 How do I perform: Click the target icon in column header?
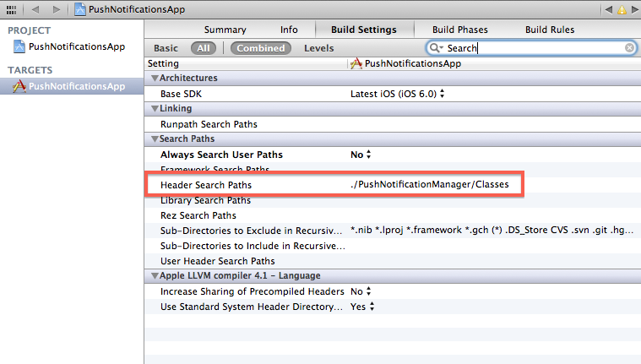pos(356,63)
